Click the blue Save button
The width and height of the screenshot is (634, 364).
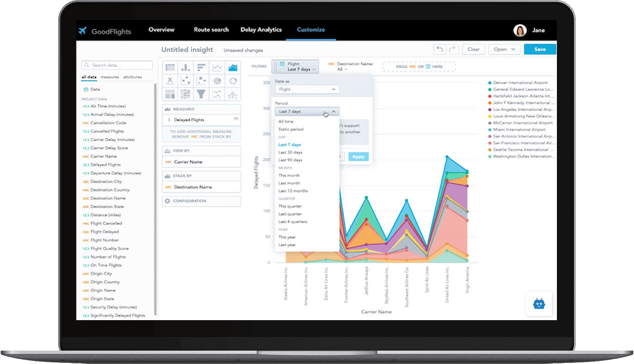(x=540, y=49)
